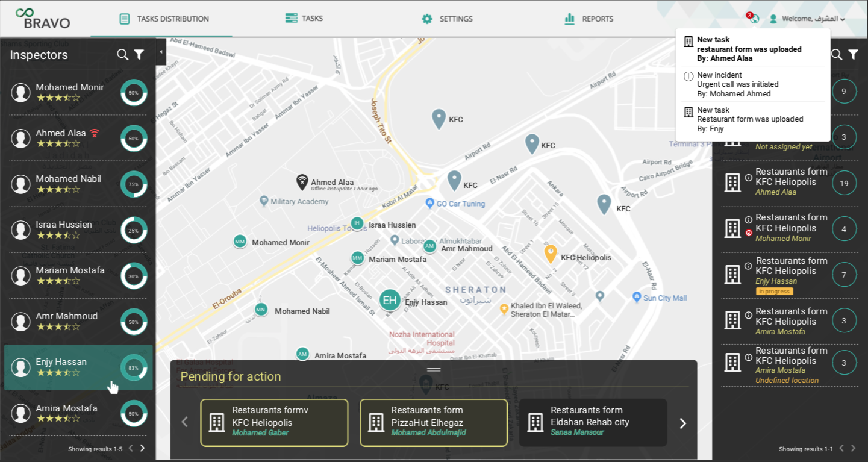The width and height of the screenshot is (868, 462).
Task: Switch to the Tasks tab
Action: click(304, 19)
